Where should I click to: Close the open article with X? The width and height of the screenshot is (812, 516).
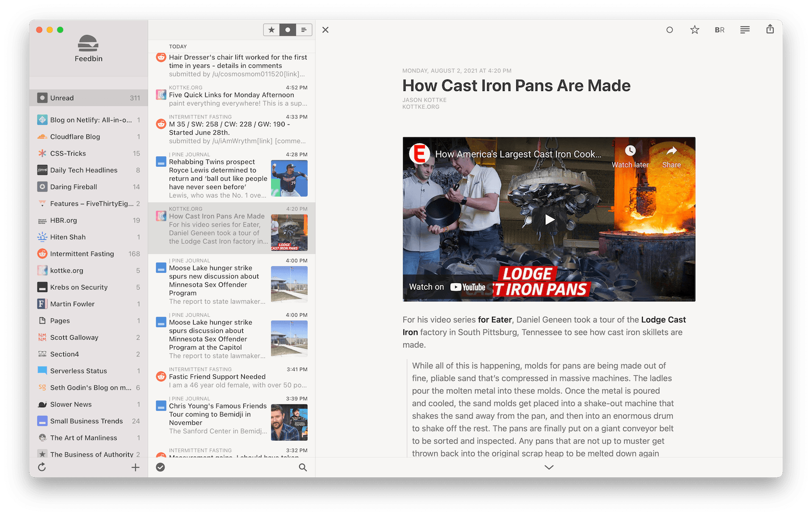click(x=325, y=30)
